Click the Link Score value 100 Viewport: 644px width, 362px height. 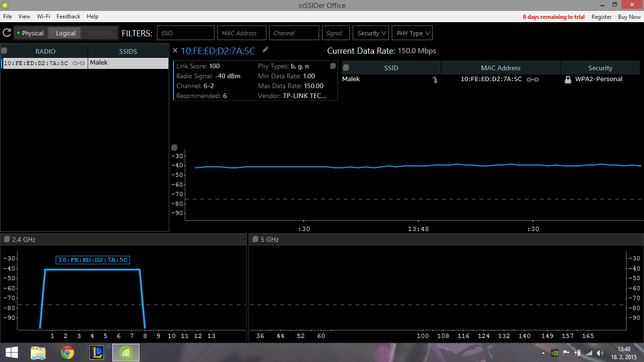tap(215, 66)
